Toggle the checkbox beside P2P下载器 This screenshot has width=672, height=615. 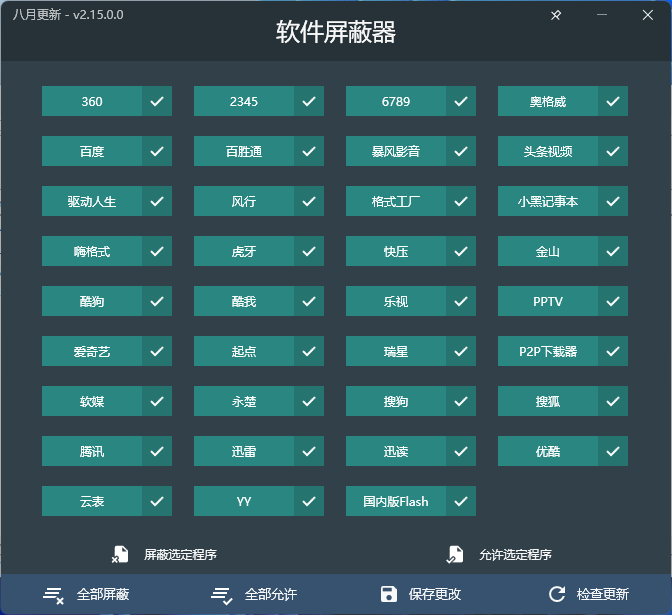point(613,351)
